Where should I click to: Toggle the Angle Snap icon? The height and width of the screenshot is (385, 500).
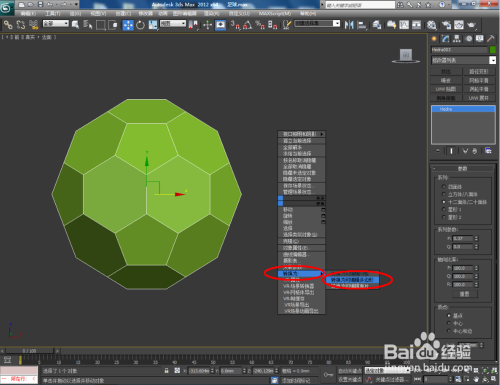(247, 25)
